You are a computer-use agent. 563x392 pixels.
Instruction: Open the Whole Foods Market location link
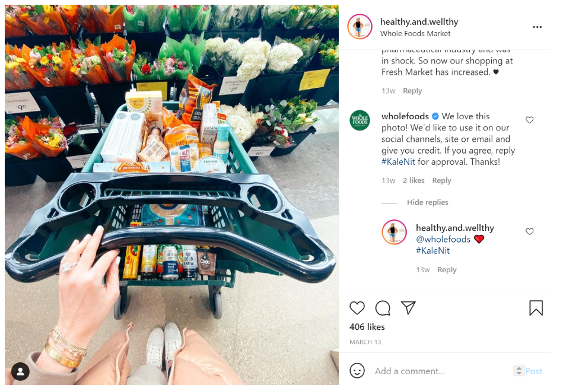pyautogui.click(x=415, y=34)
